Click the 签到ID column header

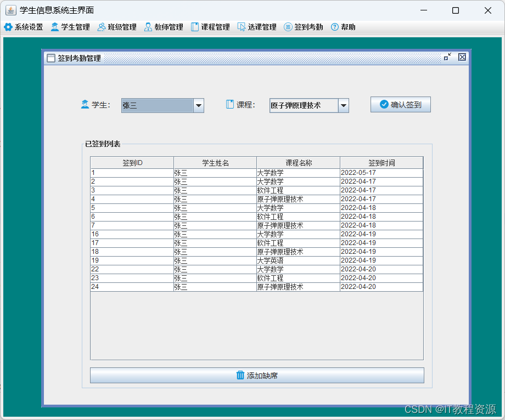(132, 163)
